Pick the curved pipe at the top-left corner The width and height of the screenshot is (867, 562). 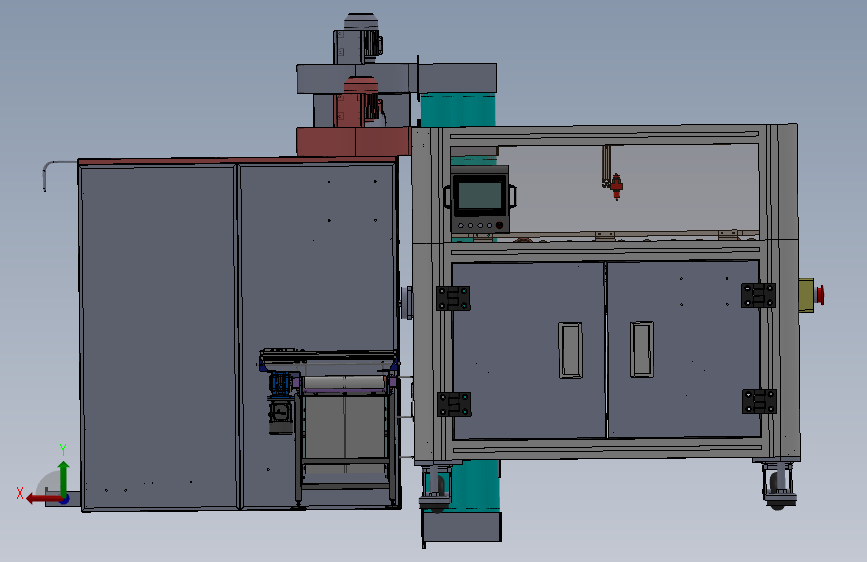click(59, 175)
